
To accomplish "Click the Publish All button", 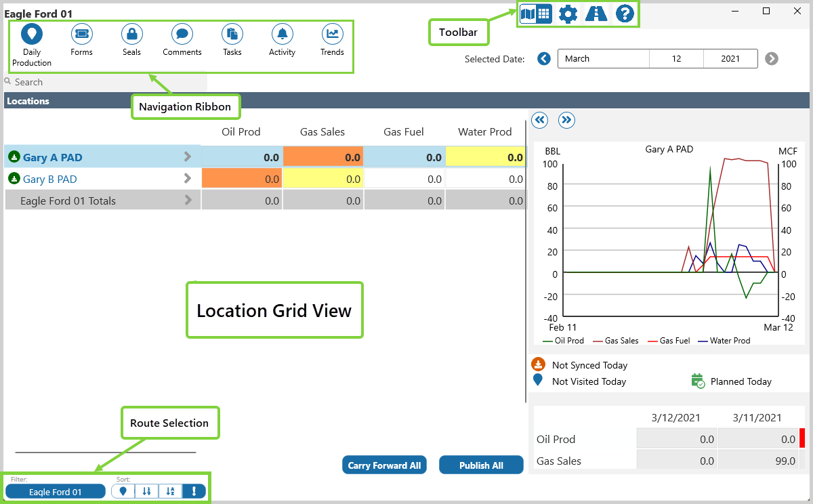I will click(481, 465).
